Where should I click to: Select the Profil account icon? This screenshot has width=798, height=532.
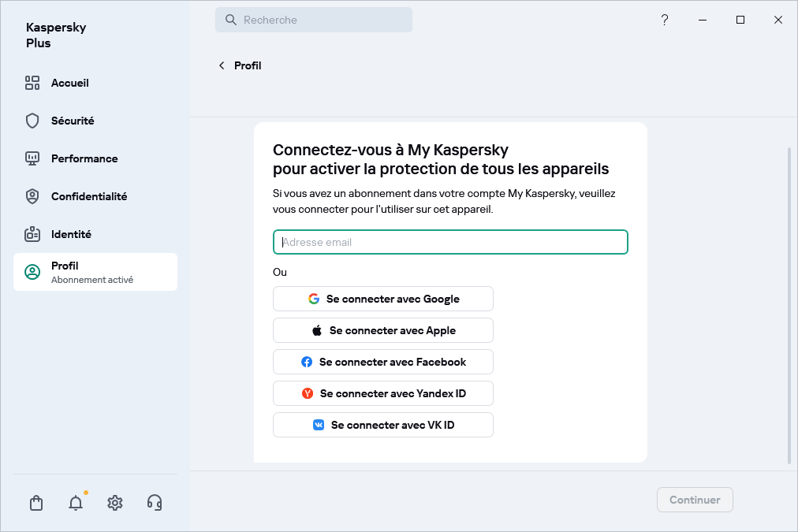click(x=32, y=271)
